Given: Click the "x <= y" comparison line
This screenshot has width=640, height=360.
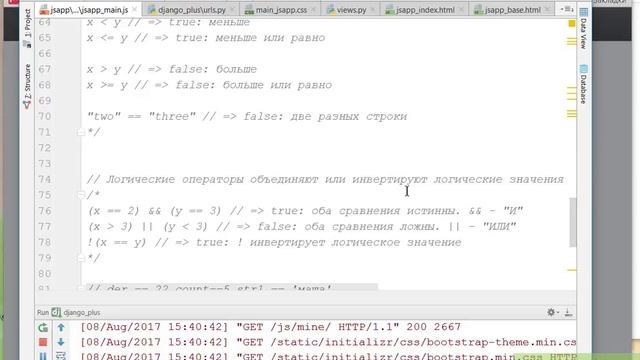Looking at the screenshot, I should tap(206, 38).
